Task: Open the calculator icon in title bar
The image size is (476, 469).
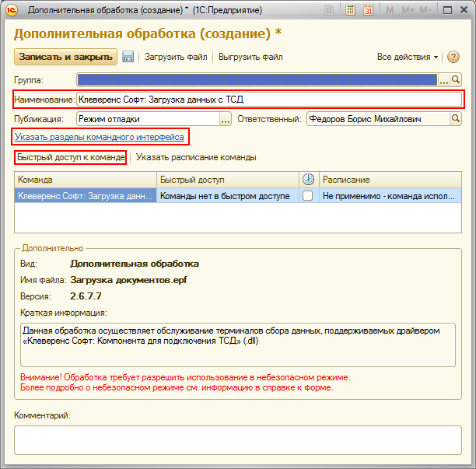Action: (x=350, y=10)
